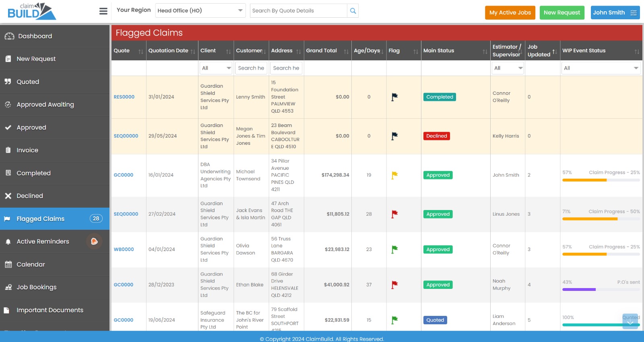
Task: Click the black flag for Lenny Smith
Action: [x=394, y=97]
